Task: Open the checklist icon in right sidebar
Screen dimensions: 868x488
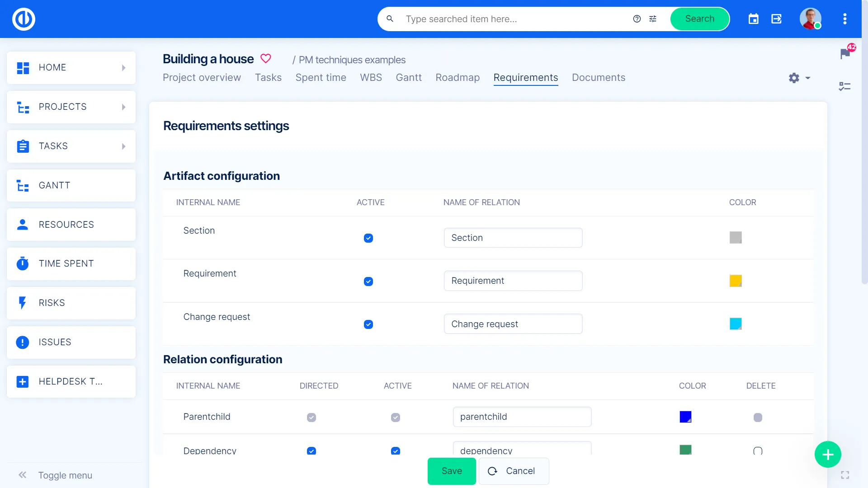Action: [x=844, y=86]
